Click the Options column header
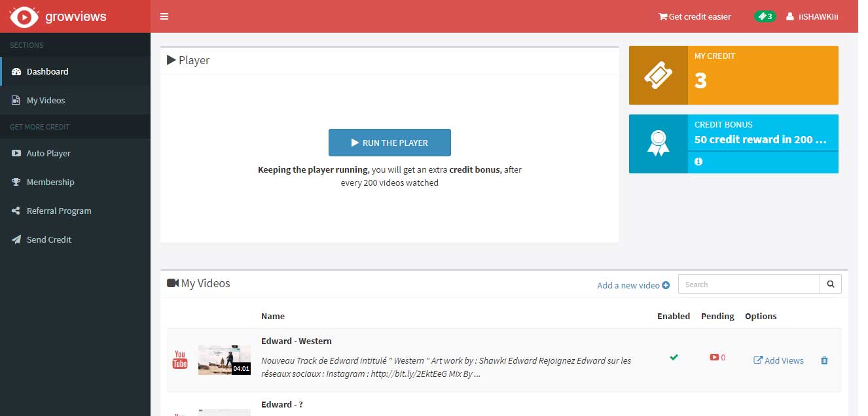Screen dimensions: 868x416 coord(761,316)
